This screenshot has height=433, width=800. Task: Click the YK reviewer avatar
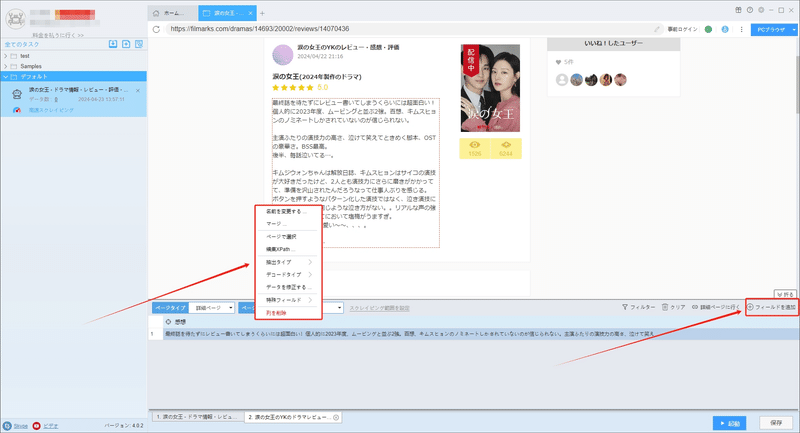point(283,55)
